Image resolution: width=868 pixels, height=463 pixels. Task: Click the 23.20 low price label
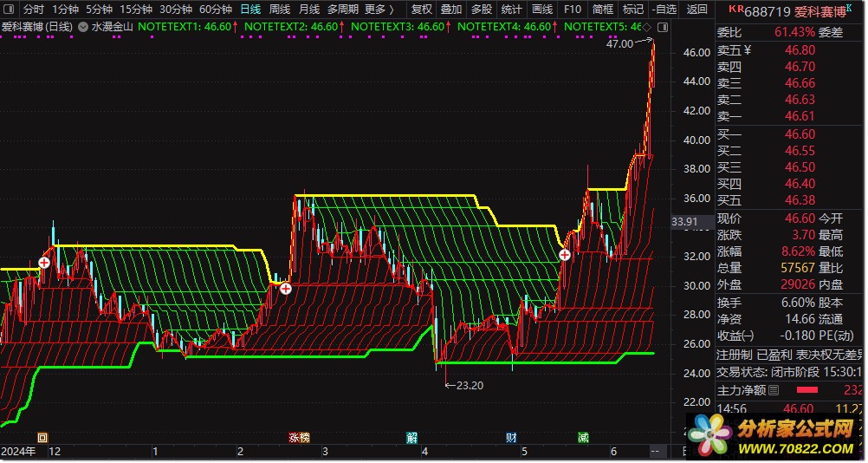tap(470, 386)
